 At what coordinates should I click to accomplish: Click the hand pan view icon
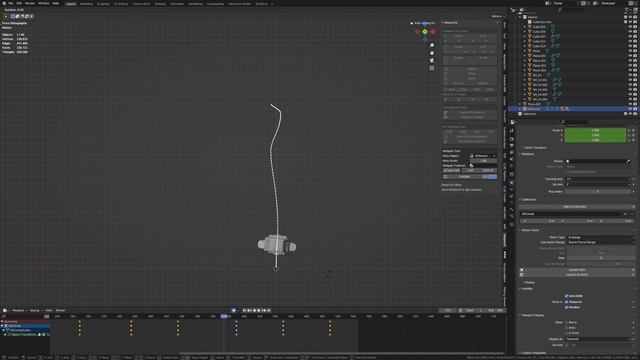(x=432, y=53)
